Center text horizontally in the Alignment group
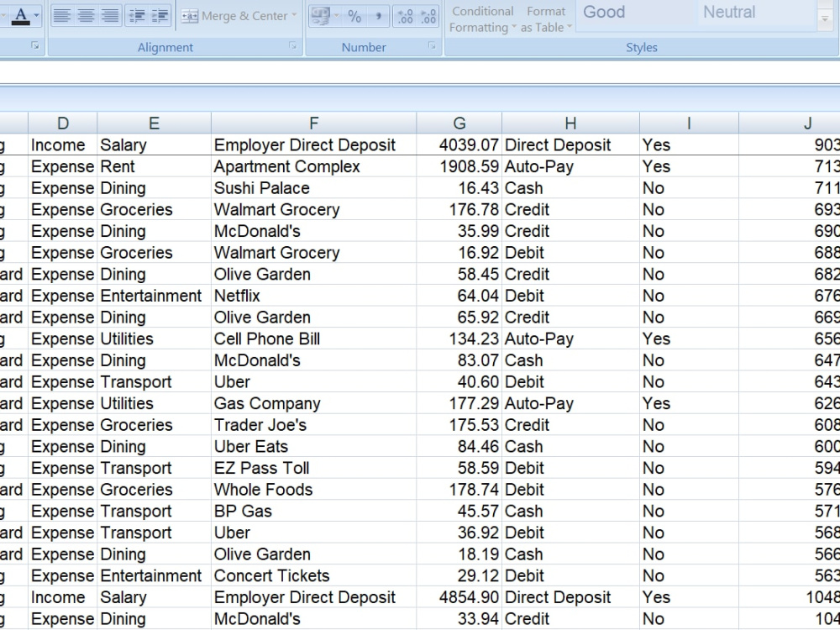Viewport: 840px width, 630px height. click(x=86, y=15)
